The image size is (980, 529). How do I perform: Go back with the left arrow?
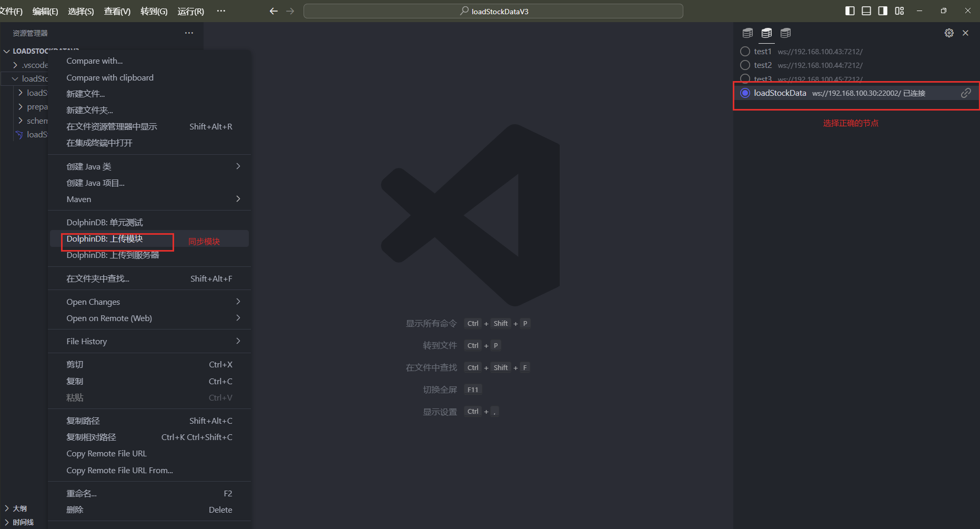click(x=274, y=11)
